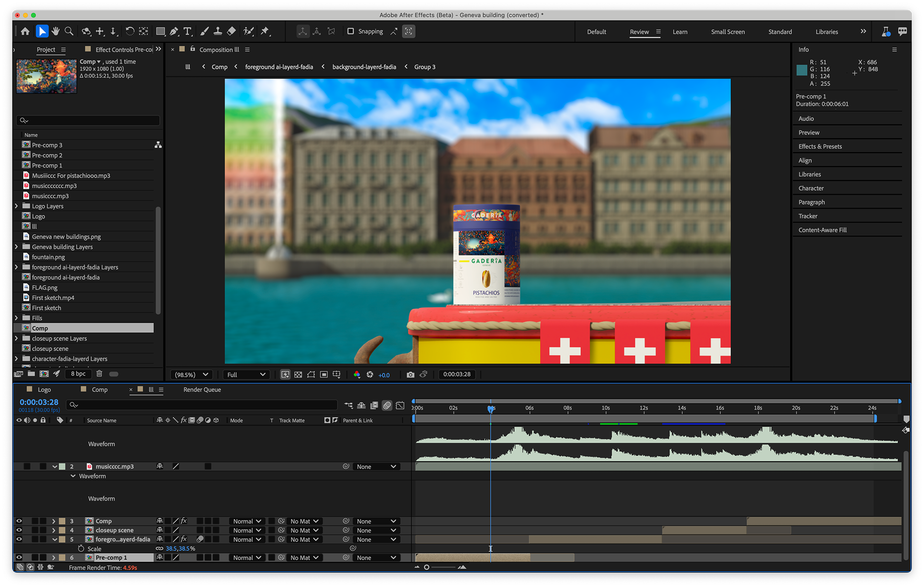Open the Graph Editor in timeline

(x=400, y=405)
